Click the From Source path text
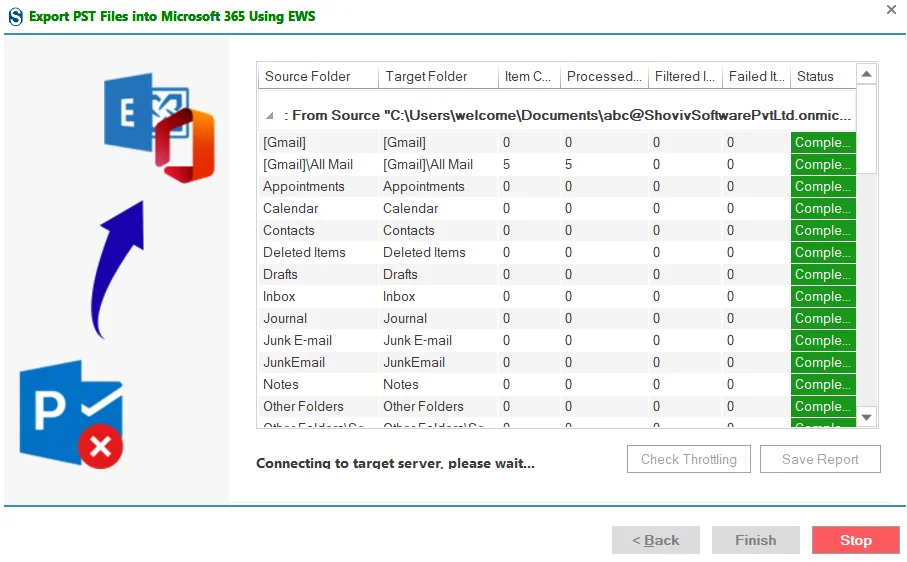 click(x=567, y=116)
